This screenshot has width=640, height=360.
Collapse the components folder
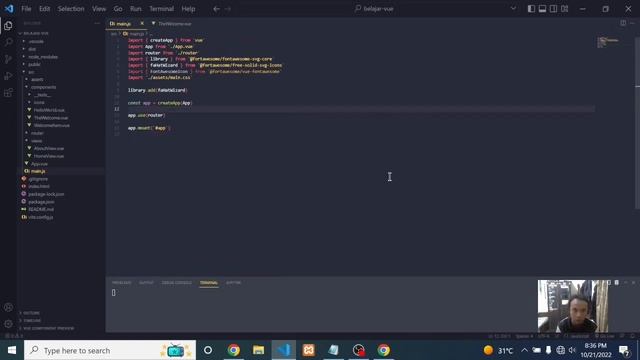(43, 87)
